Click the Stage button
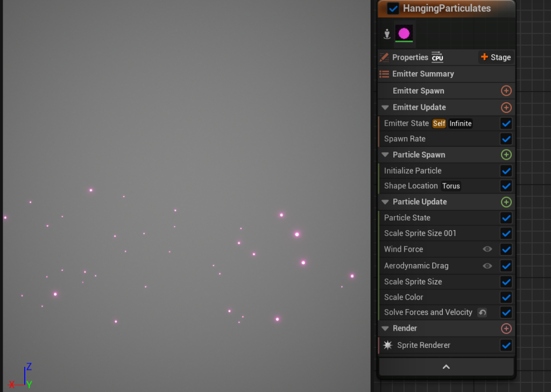 495,58
